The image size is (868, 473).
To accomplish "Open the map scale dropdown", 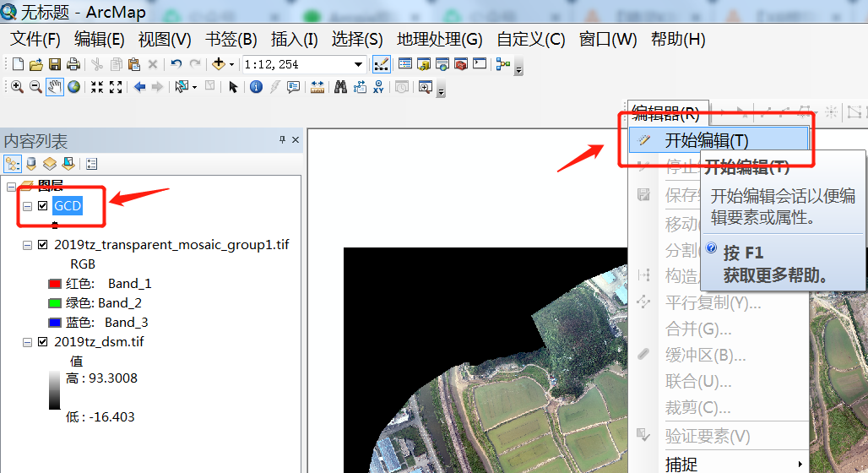I will (358, 64).
